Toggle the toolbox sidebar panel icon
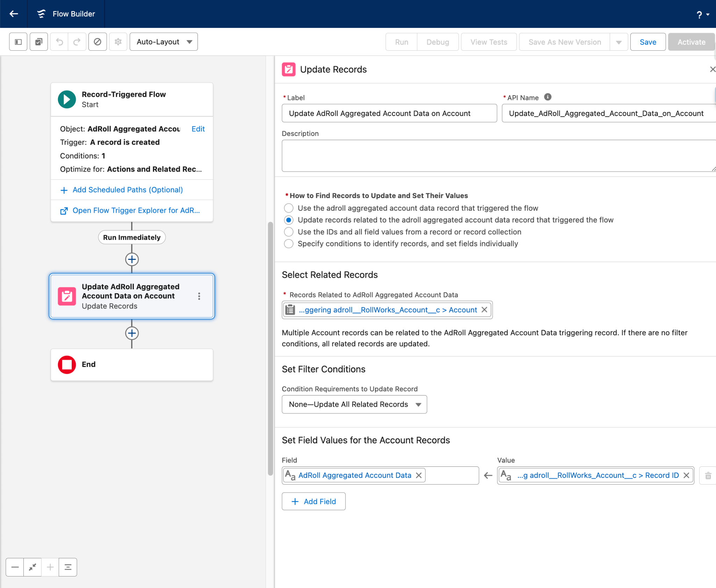The height and width of the screenshot is (588, 716). tap(18, 42)
